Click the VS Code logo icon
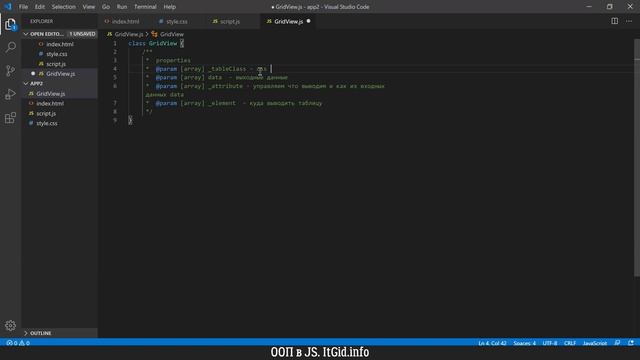This screenshot has width=640, height=360. 8,7
